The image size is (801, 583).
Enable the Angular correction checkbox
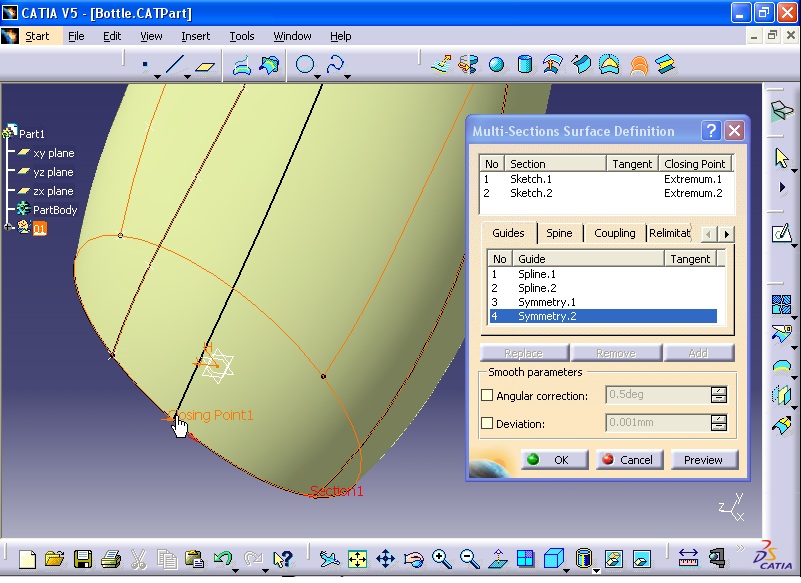[488, 394]
